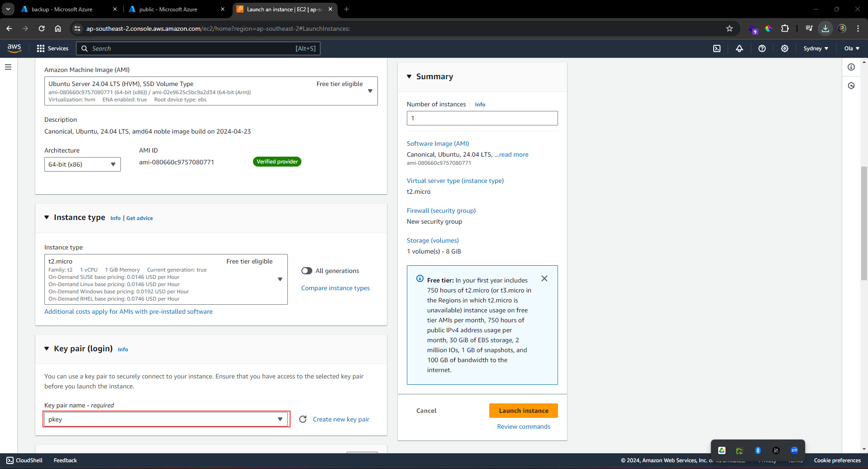Open Info link beside Number of instances

(x=480, y=105)
